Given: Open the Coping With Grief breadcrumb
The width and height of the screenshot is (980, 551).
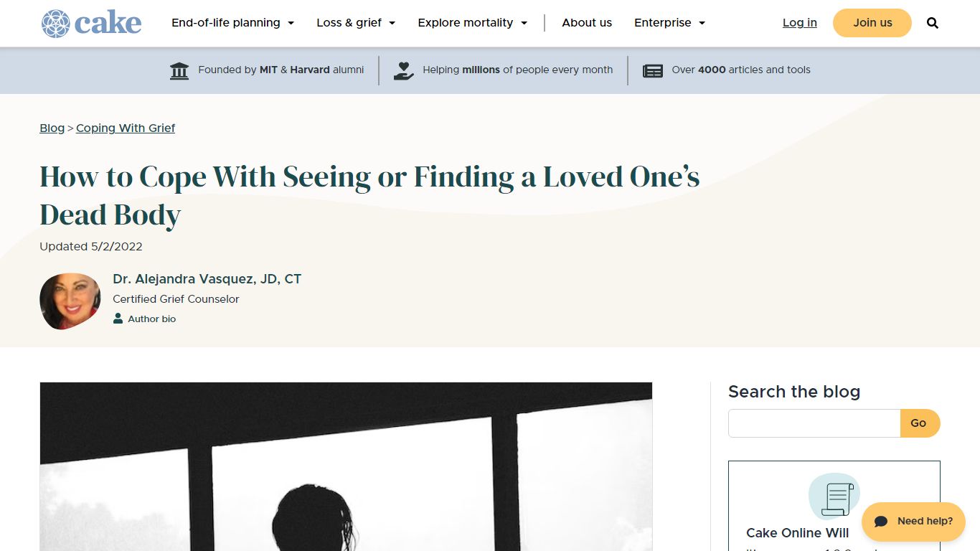Looking at the screenshot, I should [126, 128].
